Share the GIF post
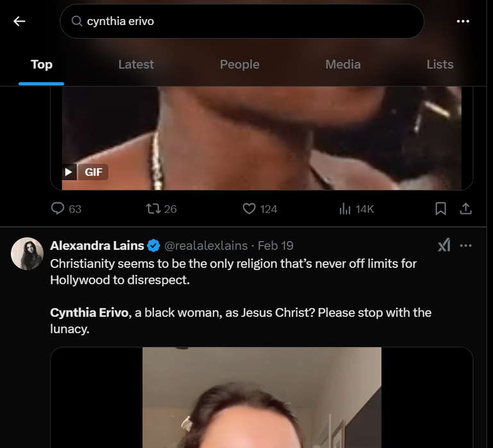493x448 pixels. pyautogui.click(x=466, y=208)
